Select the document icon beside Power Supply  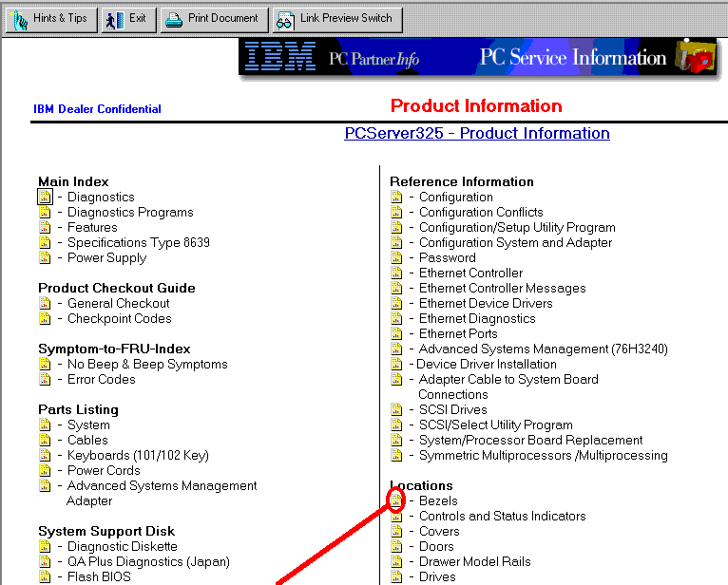click(x=45, y=257)
